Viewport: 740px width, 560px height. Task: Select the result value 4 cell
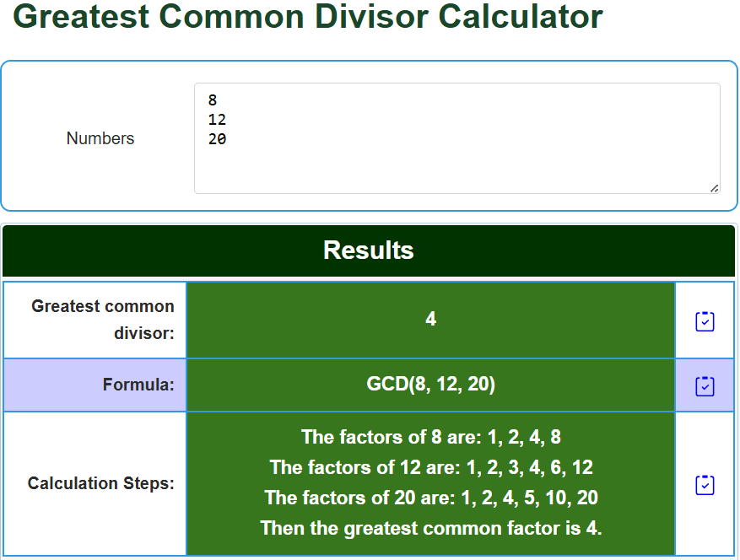tap(430, 320)
